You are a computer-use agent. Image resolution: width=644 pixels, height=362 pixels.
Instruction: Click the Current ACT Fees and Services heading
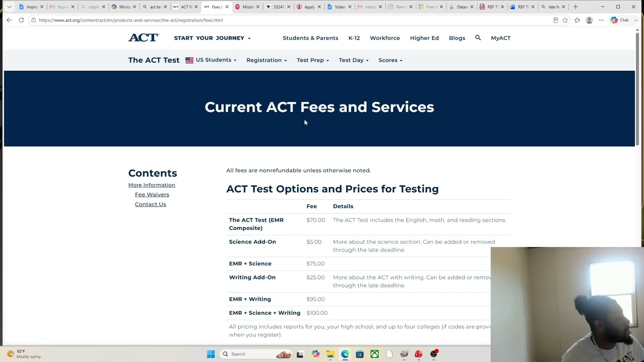(319, 107)
